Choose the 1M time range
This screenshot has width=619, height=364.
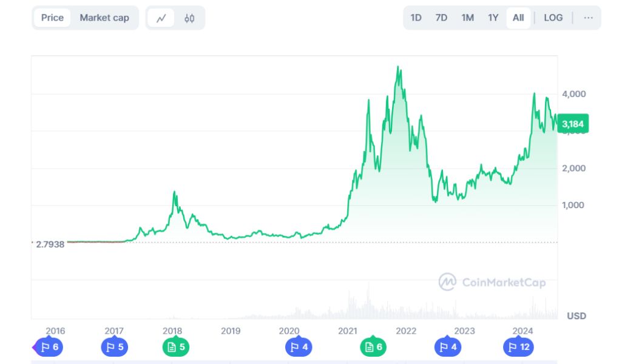point(467,18)
